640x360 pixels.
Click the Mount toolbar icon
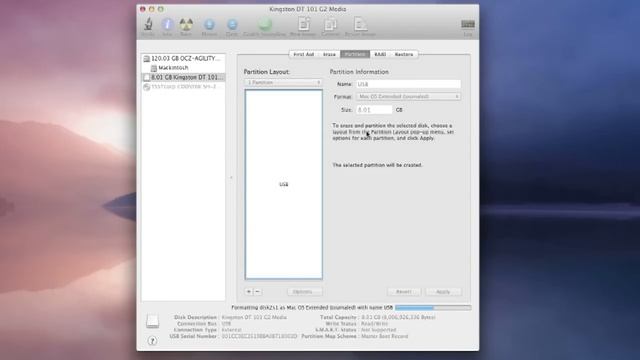point(209,24)
